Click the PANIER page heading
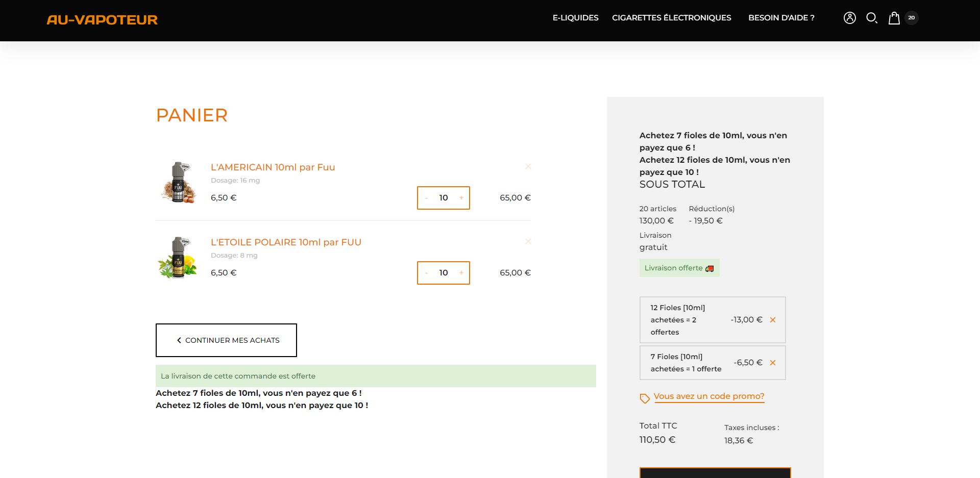 [x=192, y=115]
